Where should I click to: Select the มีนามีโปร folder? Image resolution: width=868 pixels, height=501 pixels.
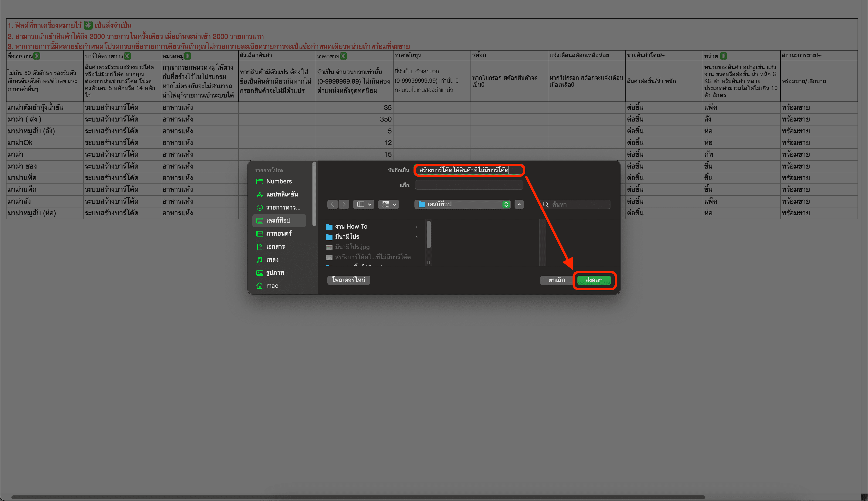pos(347,237)
